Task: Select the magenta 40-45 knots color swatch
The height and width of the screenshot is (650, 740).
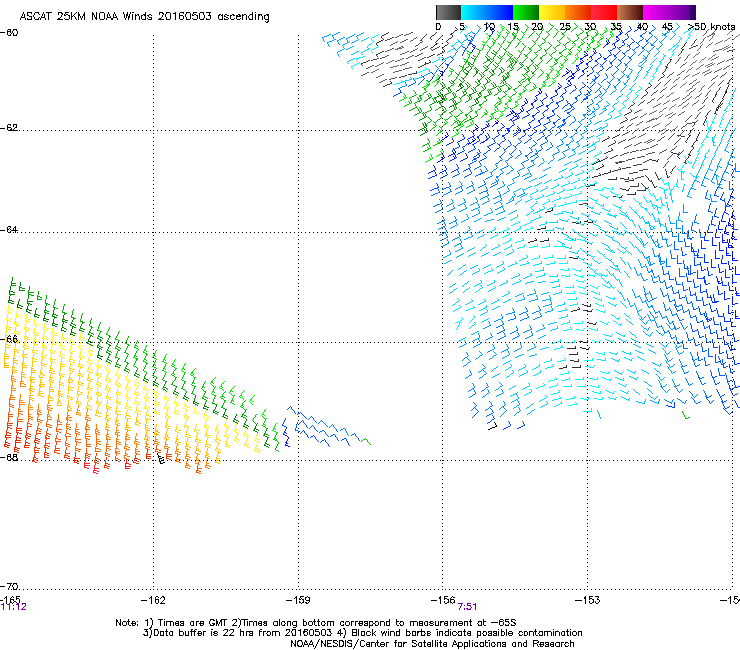Action: (x=656, y=12)
